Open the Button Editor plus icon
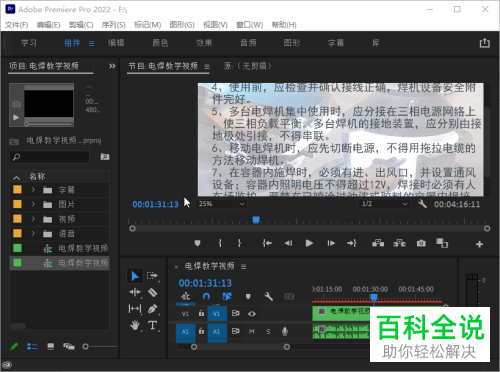This screenshot has height=372, width=500. click(479, 244)
